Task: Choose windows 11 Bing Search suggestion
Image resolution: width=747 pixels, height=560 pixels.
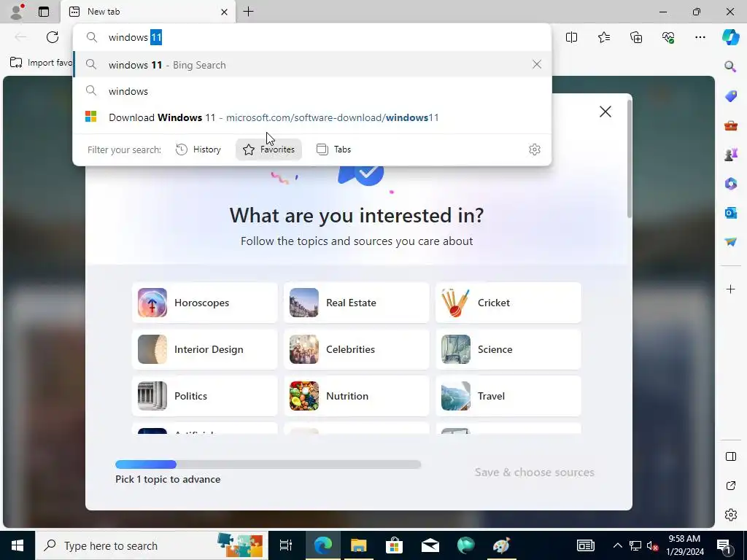Action: (x=312, y=65)
